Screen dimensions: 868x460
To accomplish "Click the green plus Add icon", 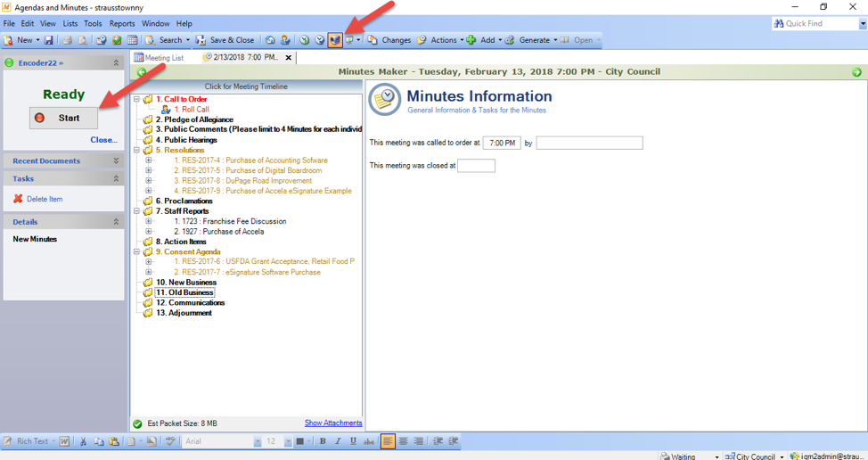I will pyautogui.click(x=471, y=40).
